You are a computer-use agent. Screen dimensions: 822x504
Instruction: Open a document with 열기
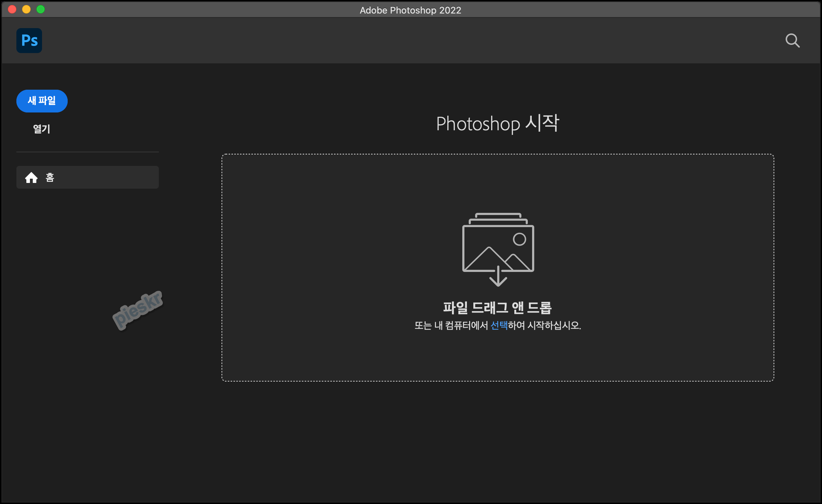pyautogui.click(x=41, y=128)
